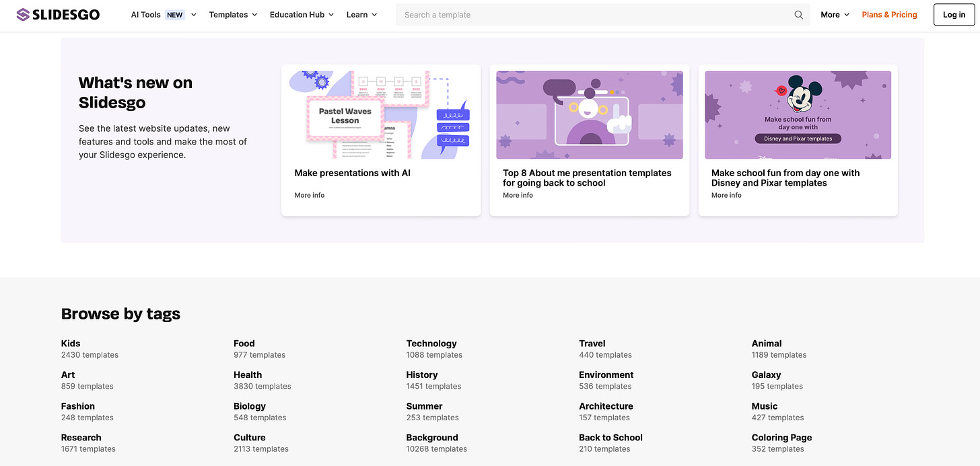Browse the Fashion tag
The width and height of the screenshot is (980, 466).
tap(78, 406)
